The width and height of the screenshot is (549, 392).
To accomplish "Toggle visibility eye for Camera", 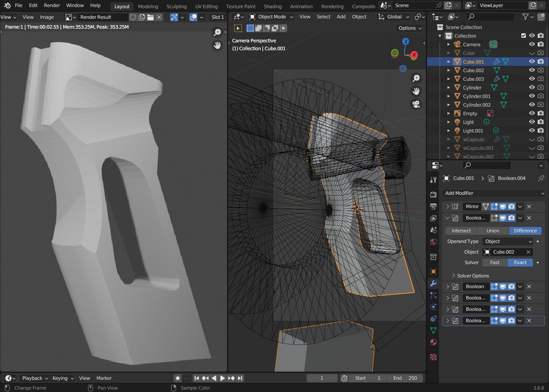I will [x=532, y=44].
